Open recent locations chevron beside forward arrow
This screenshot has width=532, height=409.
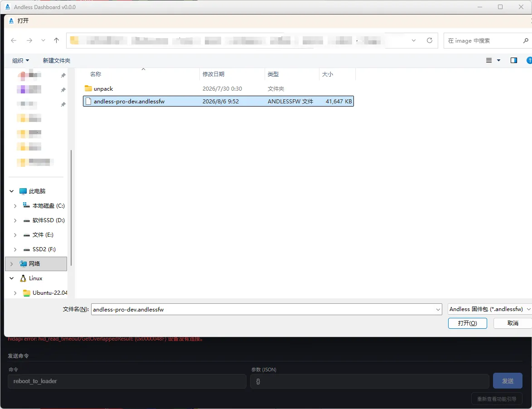pos(43,40)
